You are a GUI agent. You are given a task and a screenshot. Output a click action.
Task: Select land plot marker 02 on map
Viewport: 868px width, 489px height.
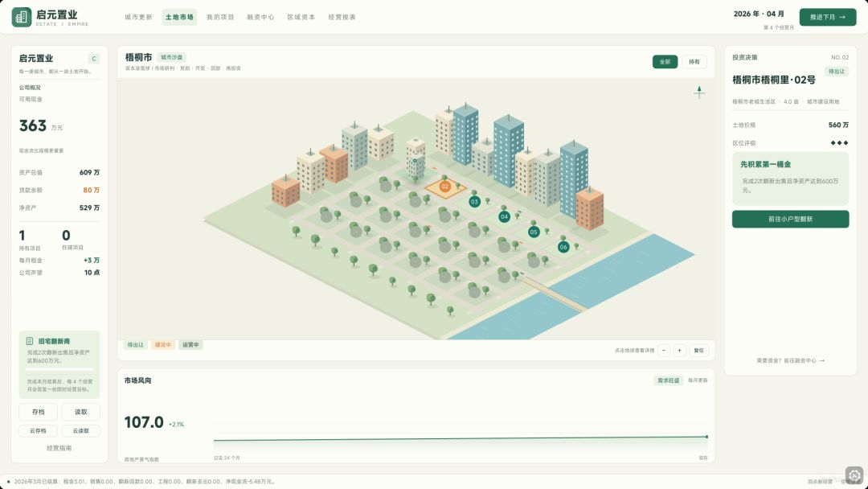(x=444, y=187)
